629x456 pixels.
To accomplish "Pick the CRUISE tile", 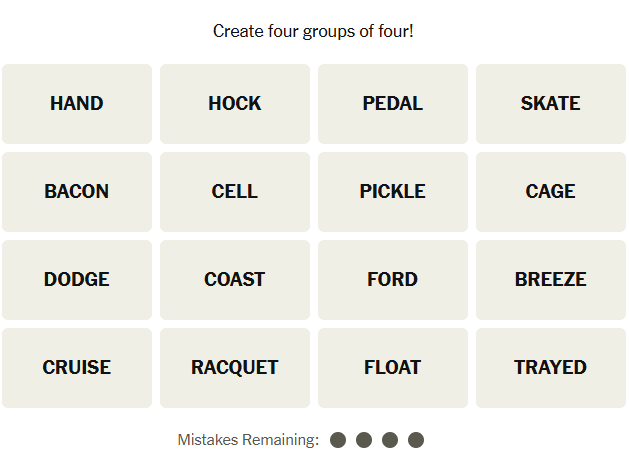I will (x=77, y=368).
